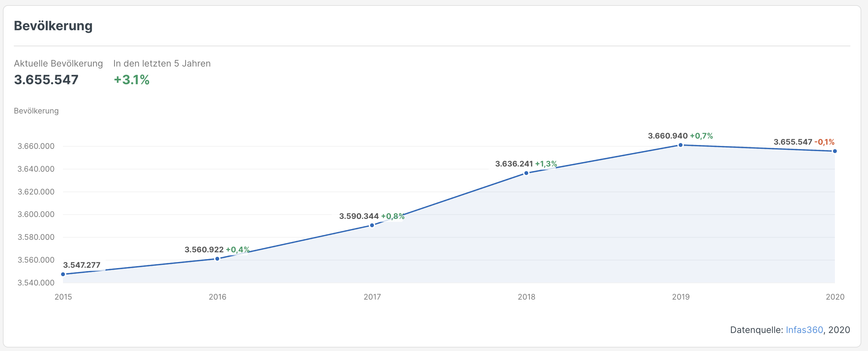This screenshot has height=351, width=868.
Task: Click the 3.660.940 +0,7% label
Action: point(680,136)
